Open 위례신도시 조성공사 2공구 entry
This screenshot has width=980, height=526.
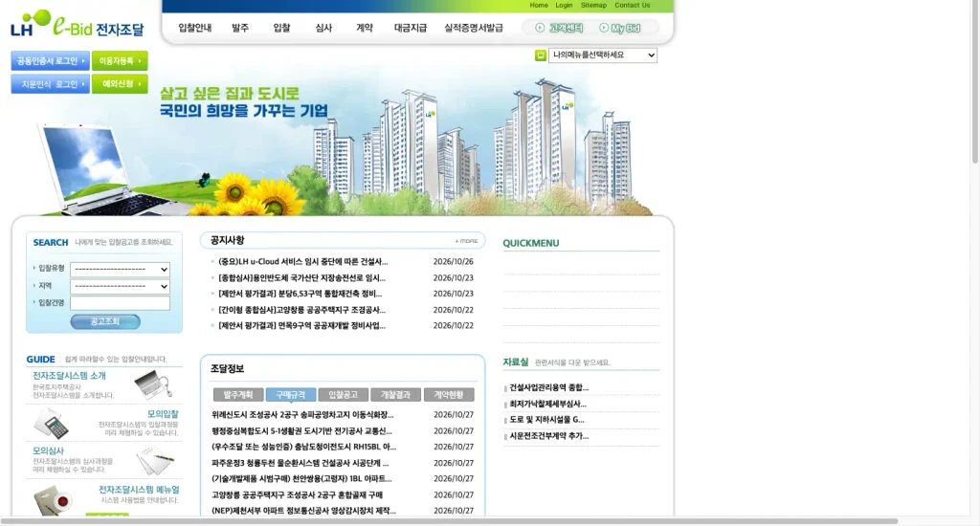pyautogui.click(x=303, y=415)
